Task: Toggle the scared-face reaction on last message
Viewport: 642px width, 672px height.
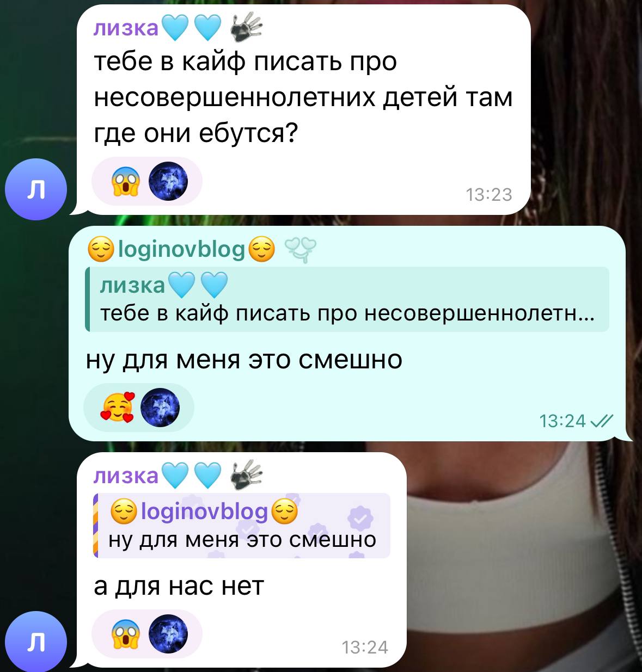Action: [126, 634]
